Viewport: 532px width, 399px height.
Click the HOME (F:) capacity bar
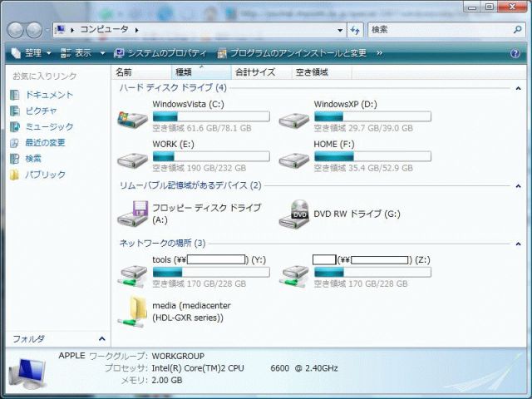pos(372,156)
